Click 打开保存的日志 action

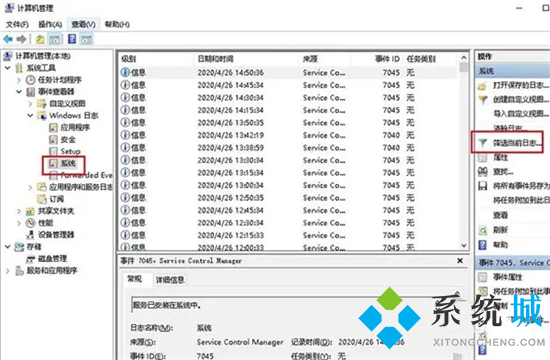pos(521,85)
